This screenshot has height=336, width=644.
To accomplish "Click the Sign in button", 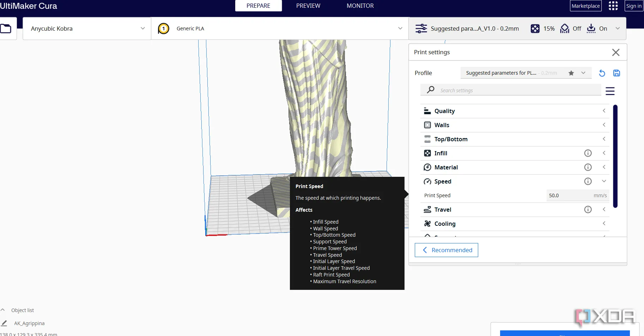I will (634, 6).
